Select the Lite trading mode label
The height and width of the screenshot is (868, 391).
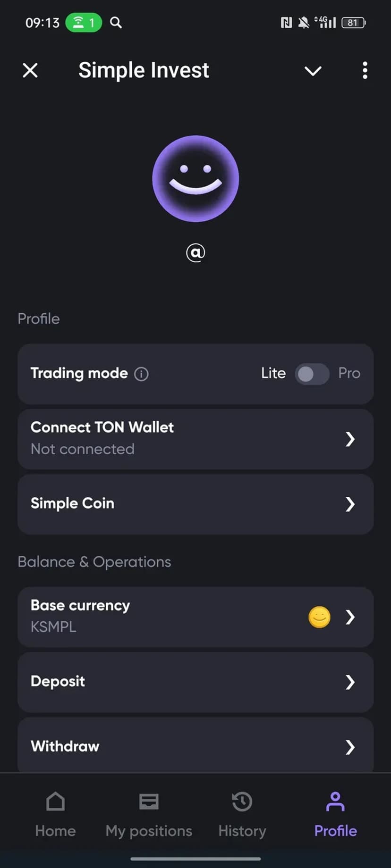click(x=273, y=373)
